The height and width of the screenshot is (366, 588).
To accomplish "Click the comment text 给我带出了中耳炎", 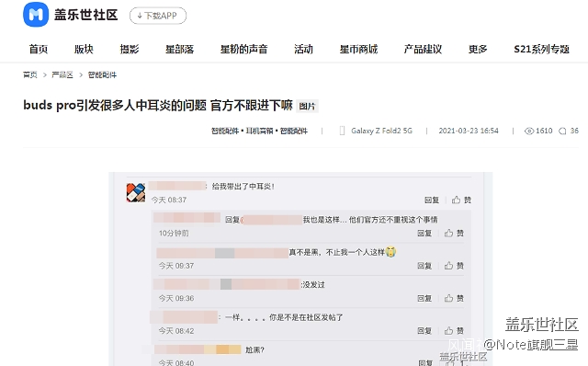I will (x=243, y=186).
